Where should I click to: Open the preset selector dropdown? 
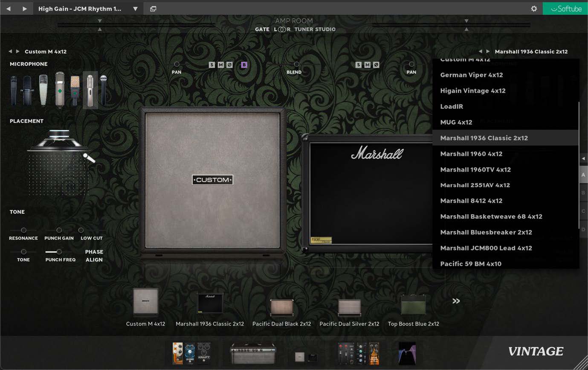(135, 8)
